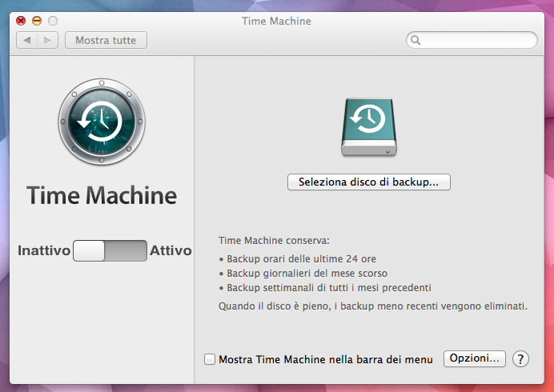Click the large Time Machine clock icon

tap(102, 122)
